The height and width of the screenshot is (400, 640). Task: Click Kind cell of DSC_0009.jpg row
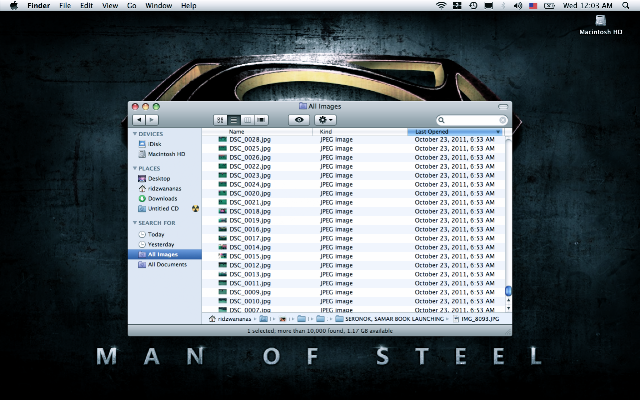[336, 292]
